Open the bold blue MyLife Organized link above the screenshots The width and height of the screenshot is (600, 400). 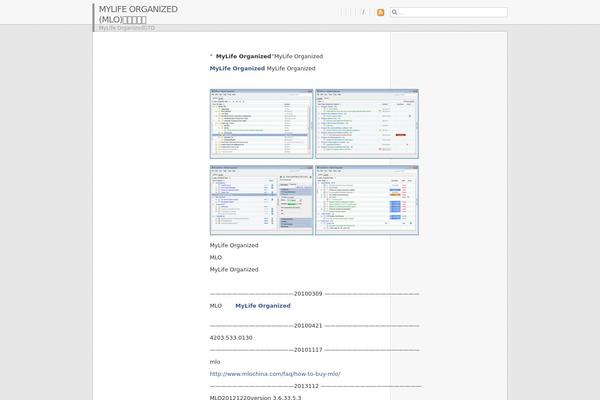pos(237,69)
